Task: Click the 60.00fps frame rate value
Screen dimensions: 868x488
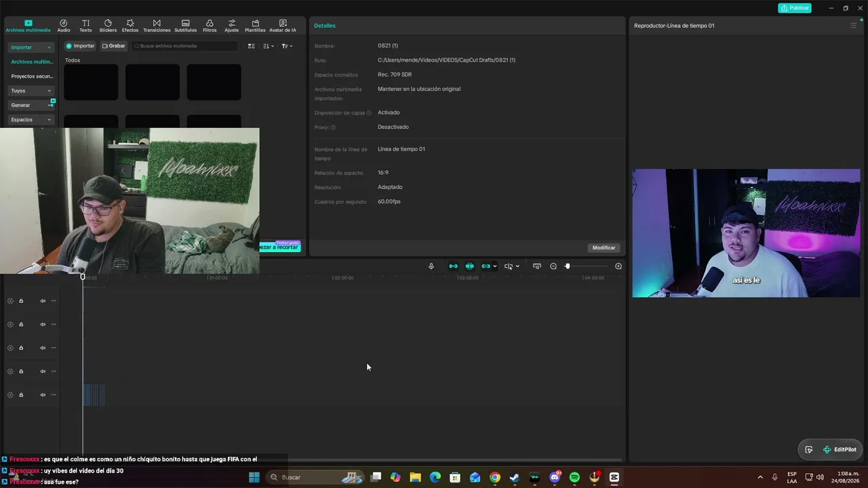Action: (389, 202)
